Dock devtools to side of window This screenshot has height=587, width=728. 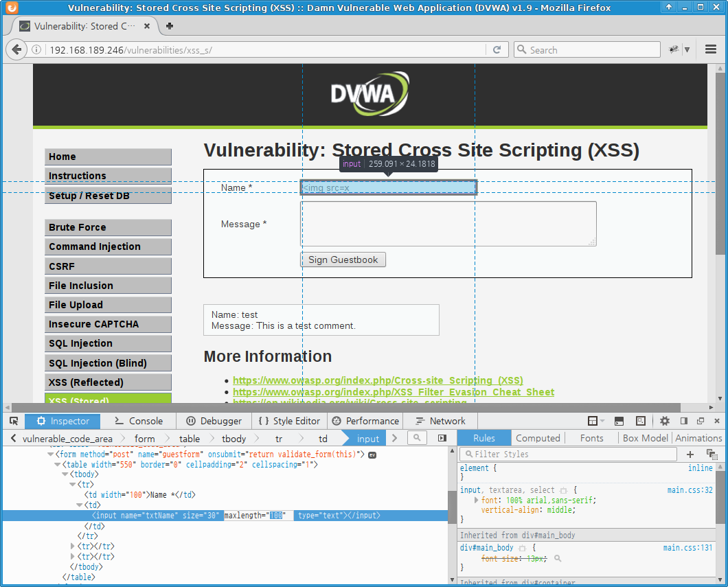coord(684,421)
